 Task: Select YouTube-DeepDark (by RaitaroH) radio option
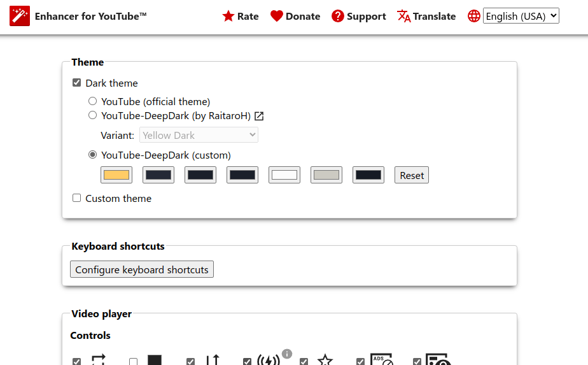coord(93,116)
